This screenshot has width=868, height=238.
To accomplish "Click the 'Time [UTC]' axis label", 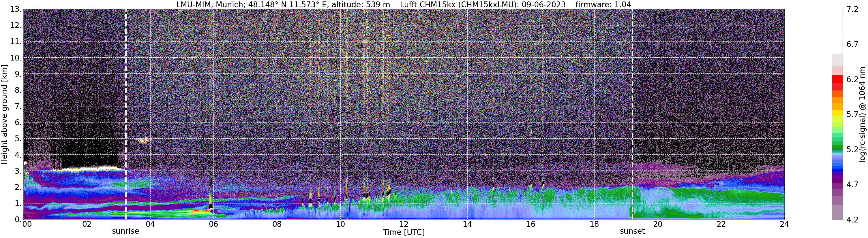I will click(404, 232).
